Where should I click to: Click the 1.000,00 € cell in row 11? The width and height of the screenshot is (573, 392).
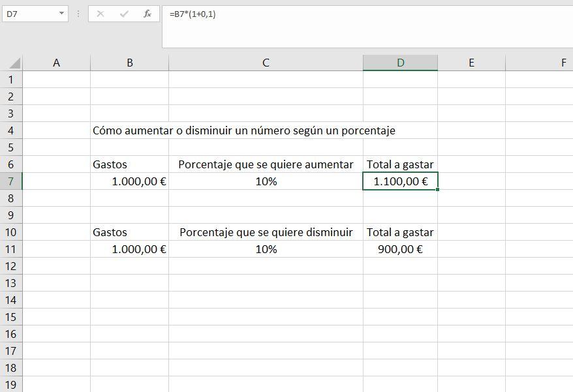[129, 249]
